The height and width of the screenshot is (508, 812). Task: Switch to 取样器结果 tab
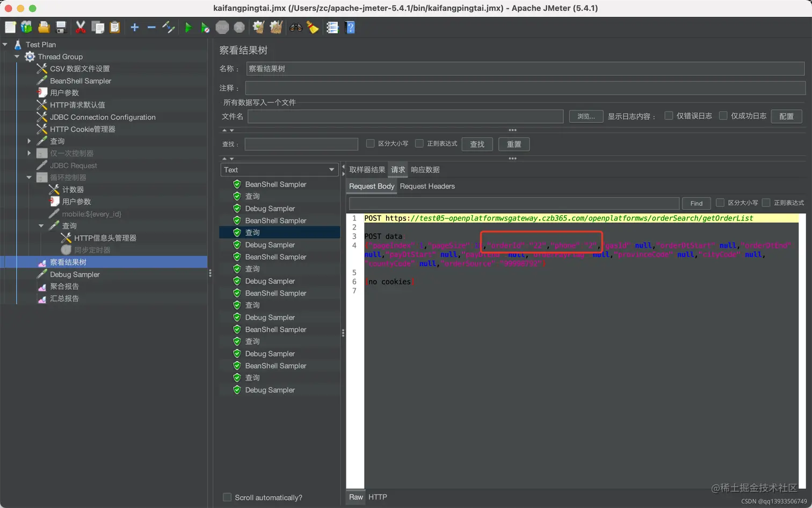pyautogui.click(x=367, y=170)
